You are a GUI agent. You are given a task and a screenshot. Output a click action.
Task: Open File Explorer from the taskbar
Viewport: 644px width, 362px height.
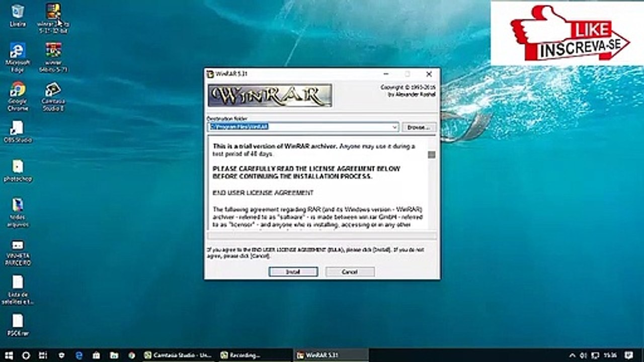114,355
